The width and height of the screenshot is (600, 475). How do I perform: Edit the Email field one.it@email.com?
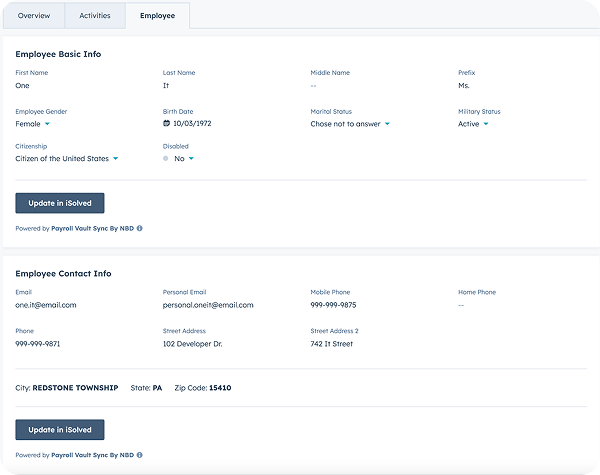(x=46, y=305)
